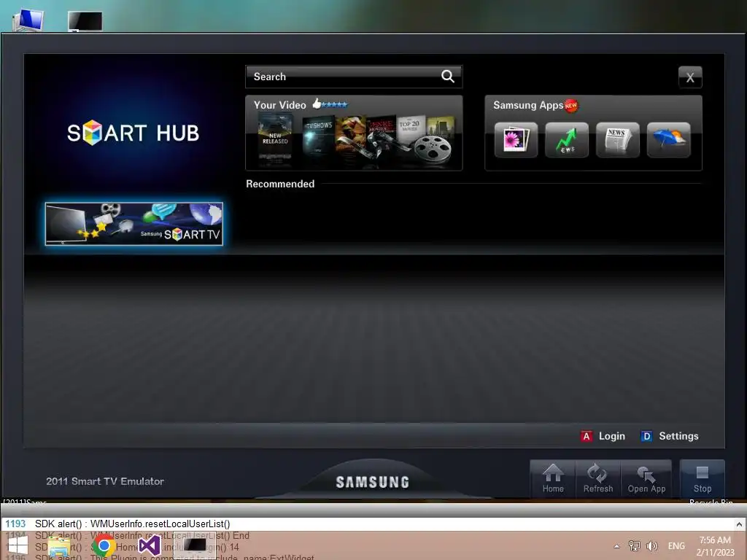Launch the photo flower app icon
Screen dimensions: 747x560
[516, 140]
